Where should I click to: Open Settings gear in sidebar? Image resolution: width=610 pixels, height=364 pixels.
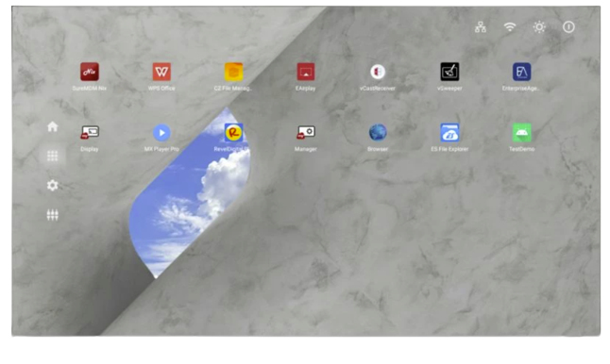point(53,186)
